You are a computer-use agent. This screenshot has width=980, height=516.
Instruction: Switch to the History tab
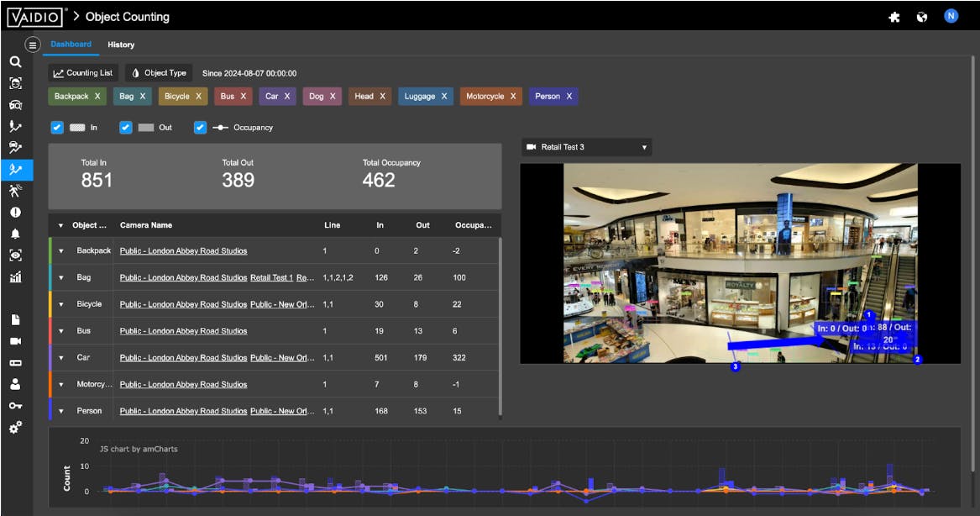(121, 45)
